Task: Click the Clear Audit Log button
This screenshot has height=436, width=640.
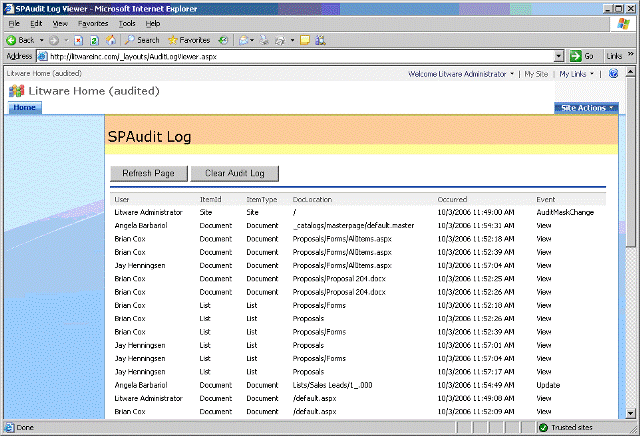Action: tap(235, 173)
